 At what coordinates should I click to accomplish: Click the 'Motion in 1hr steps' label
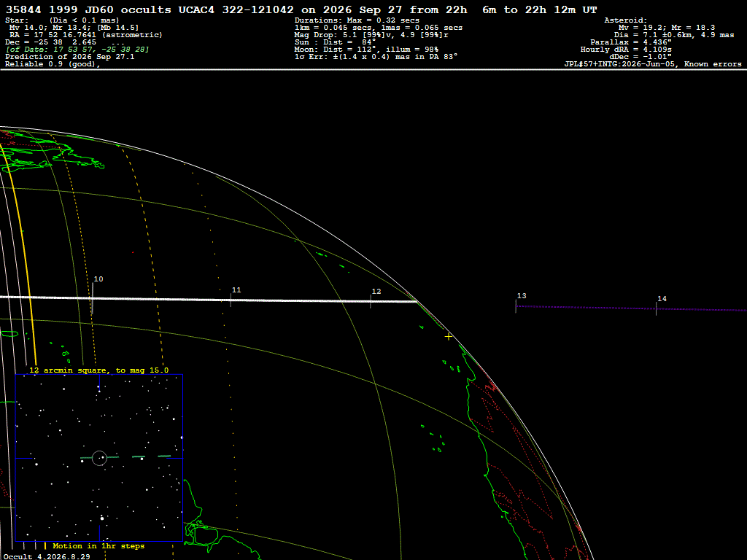98,545
